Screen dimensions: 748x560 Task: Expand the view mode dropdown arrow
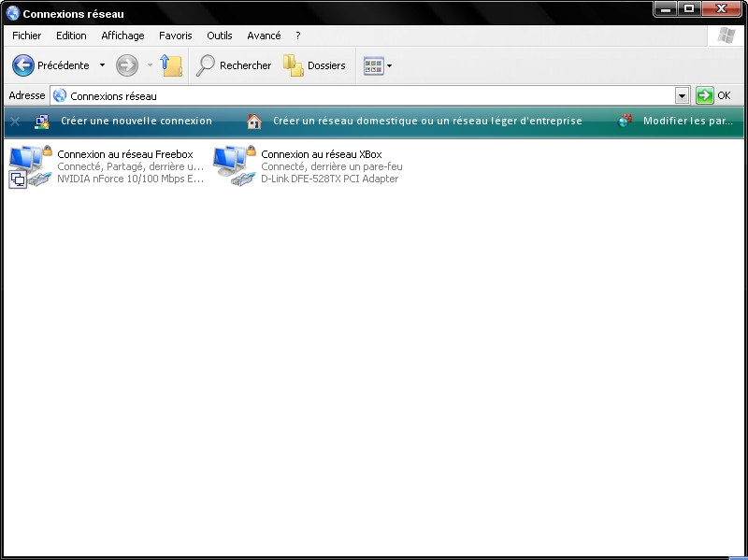pyautogui.click(x=389, y=65)
